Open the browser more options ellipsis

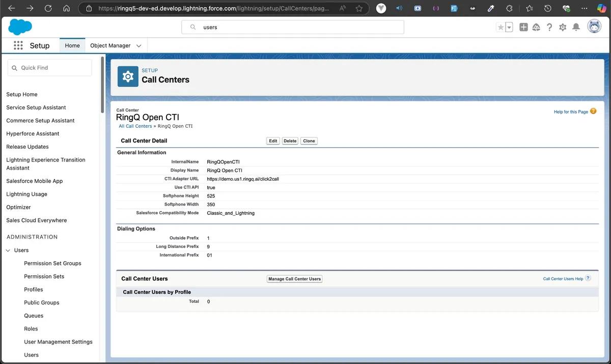(x=584, y=8)
